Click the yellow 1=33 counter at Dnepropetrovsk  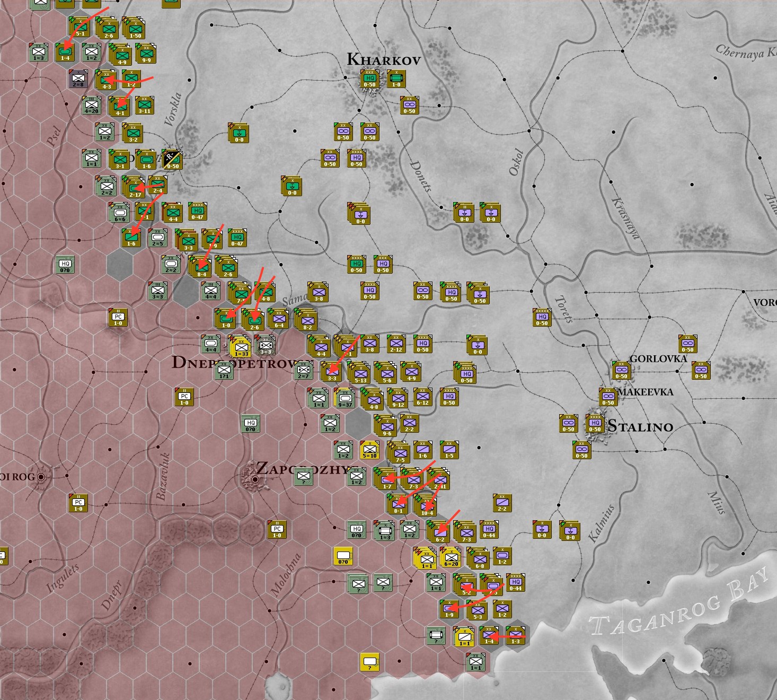click(241, 346)
